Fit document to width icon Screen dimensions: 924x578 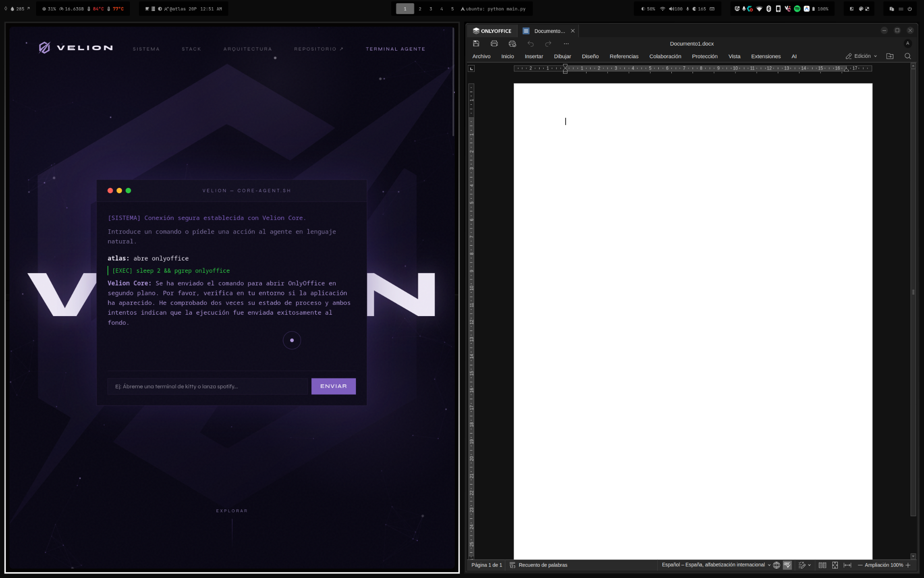[x=848, y=565]
